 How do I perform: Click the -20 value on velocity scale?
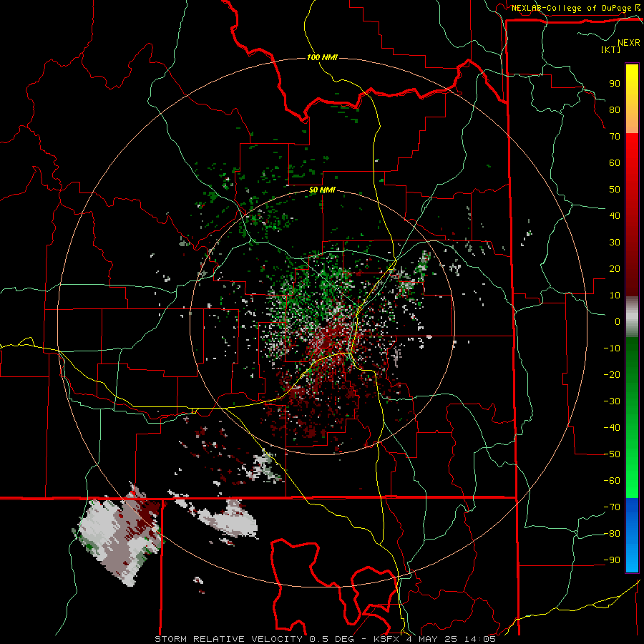(x=612, y=374)
